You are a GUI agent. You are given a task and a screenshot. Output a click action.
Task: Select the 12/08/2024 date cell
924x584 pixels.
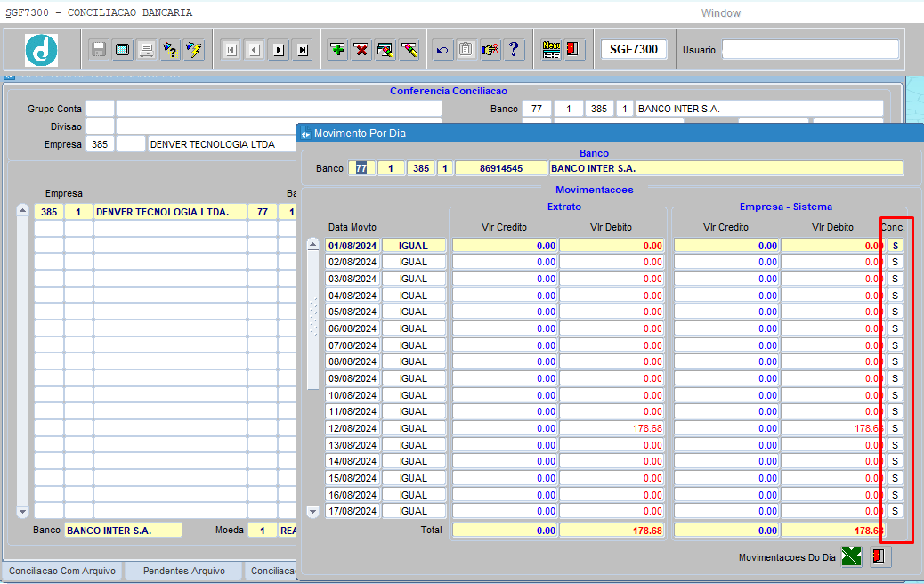coord(353,428)
